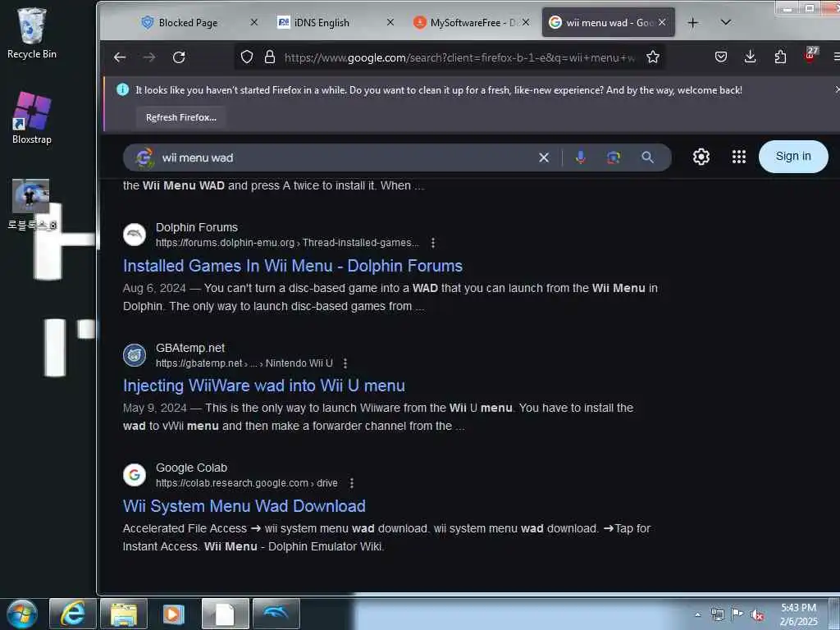Click the Google Colab favicon
This screenshot has width=840, height=630.
pos(135,475)
